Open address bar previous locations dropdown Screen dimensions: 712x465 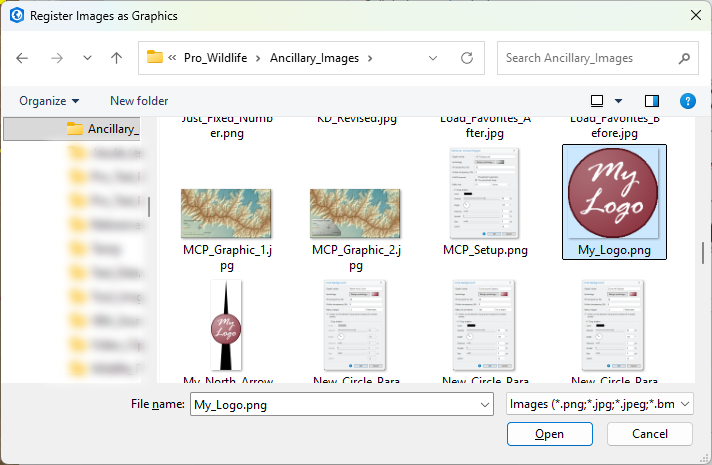pos(433,58)
